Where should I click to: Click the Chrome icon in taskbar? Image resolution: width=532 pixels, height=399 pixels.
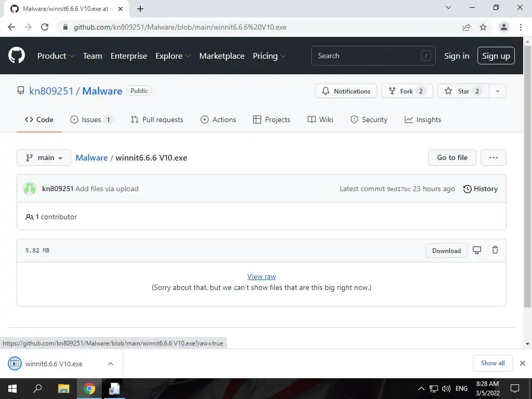pos(89,389)
